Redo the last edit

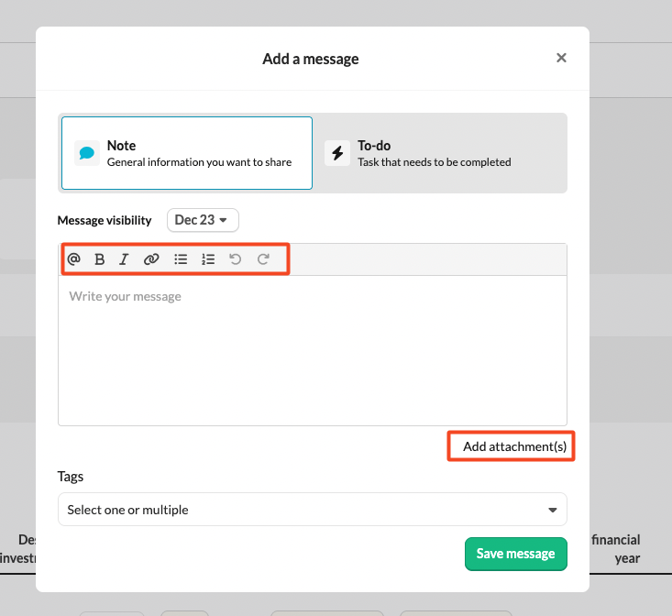click(263, 259)
